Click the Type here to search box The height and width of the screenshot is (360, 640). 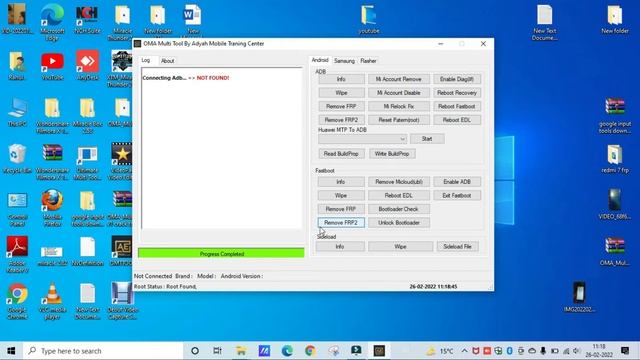click(103, 351)
